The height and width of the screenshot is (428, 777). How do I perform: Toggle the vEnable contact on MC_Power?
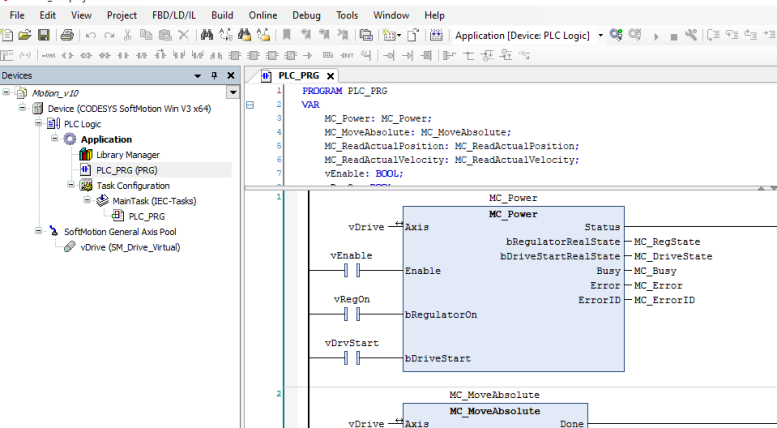tap(351, 271)
